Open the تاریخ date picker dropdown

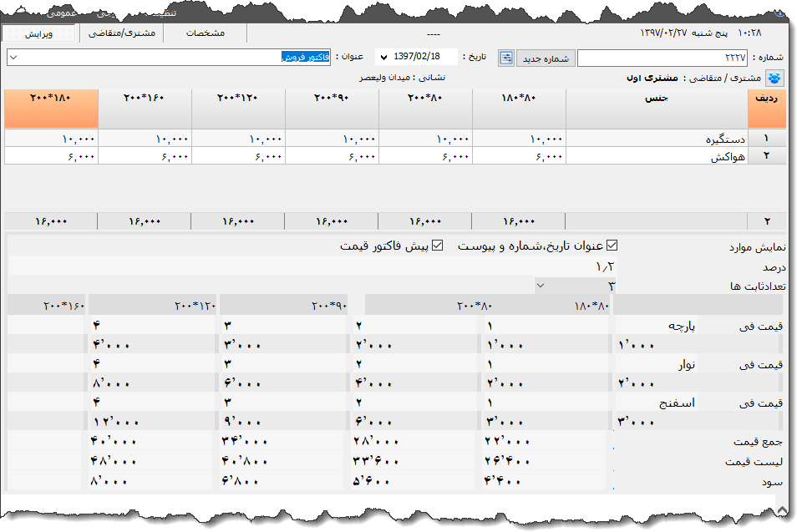click(x=383, y=58)
